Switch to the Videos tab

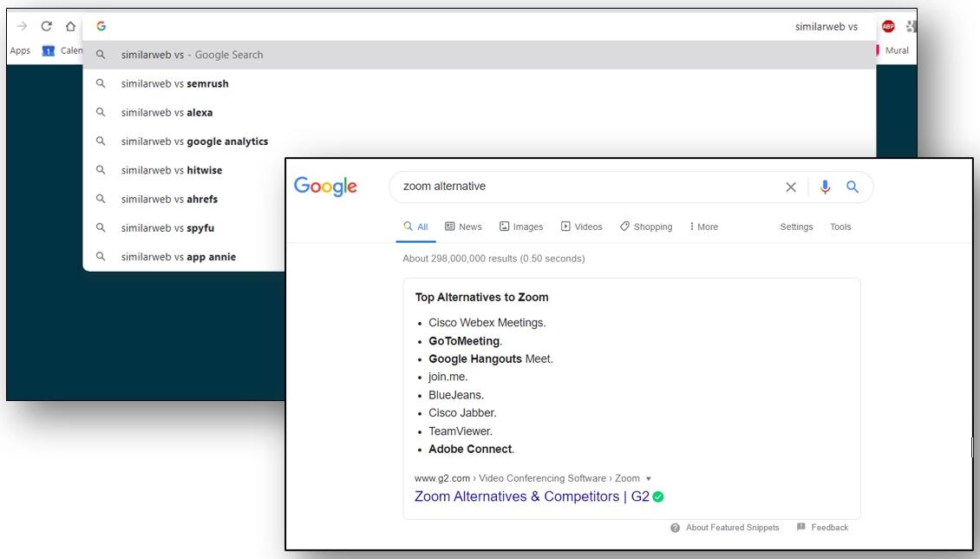(581, 227)
